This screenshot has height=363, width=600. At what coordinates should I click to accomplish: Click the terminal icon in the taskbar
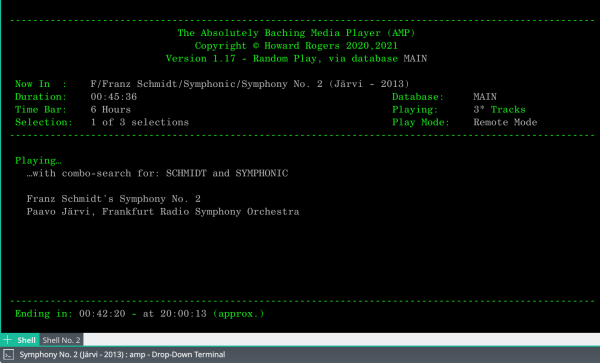click(x=8, y=355)
